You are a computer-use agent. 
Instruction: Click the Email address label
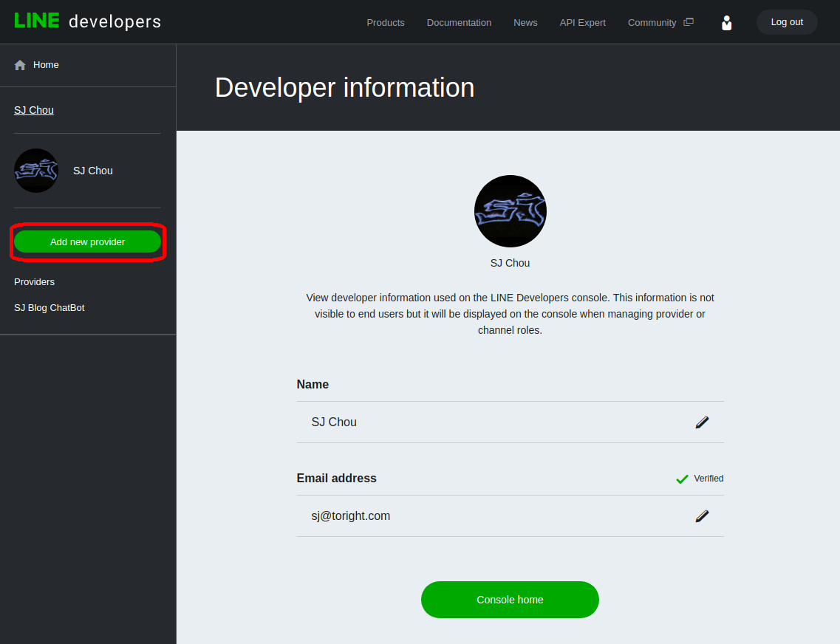click(336, 479)
